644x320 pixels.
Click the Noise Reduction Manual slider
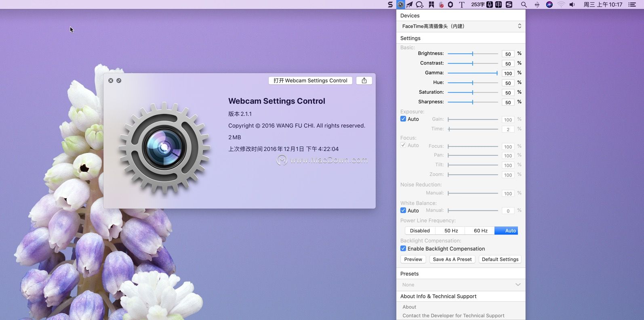473,193
